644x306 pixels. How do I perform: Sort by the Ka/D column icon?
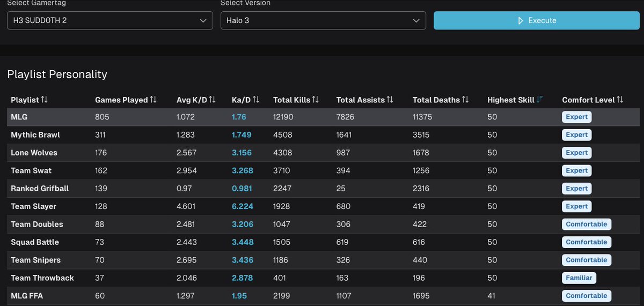pyautogui.click(x=256, y=100)
